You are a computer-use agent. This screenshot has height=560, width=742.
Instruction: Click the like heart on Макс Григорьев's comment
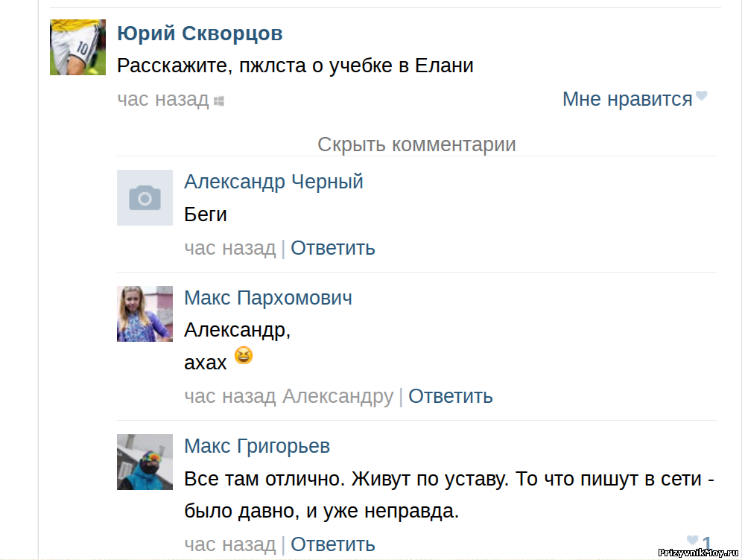point(692,540)
